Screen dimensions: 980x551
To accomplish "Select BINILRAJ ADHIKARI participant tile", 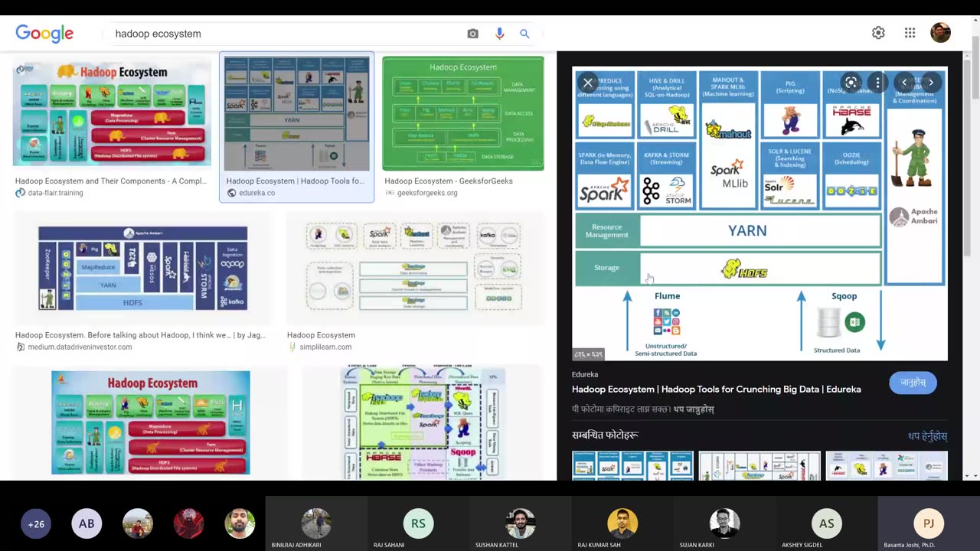I will coord(316,523).
